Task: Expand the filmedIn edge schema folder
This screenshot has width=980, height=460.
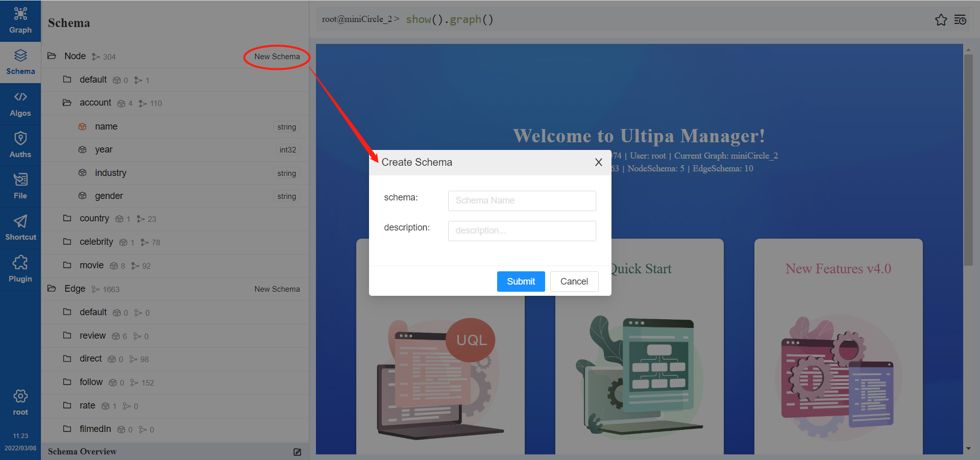Action: (67, 429)
